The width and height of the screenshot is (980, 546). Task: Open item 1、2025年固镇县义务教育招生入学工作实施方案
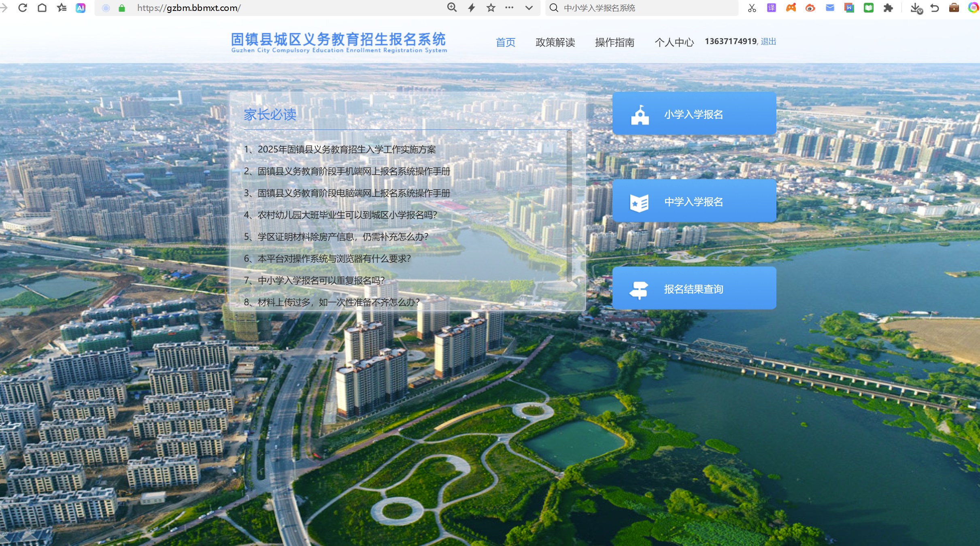[340, 149]
